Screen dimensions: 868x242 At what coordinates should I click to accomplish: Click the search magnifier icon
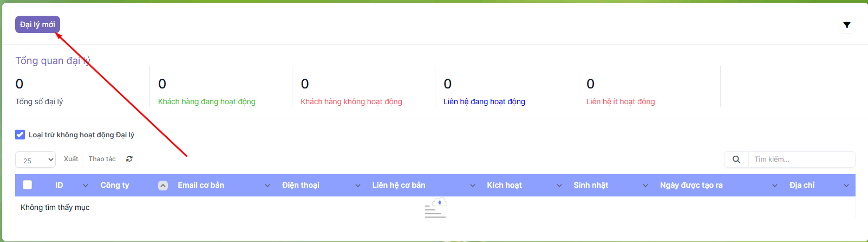(x=736, y=160)
